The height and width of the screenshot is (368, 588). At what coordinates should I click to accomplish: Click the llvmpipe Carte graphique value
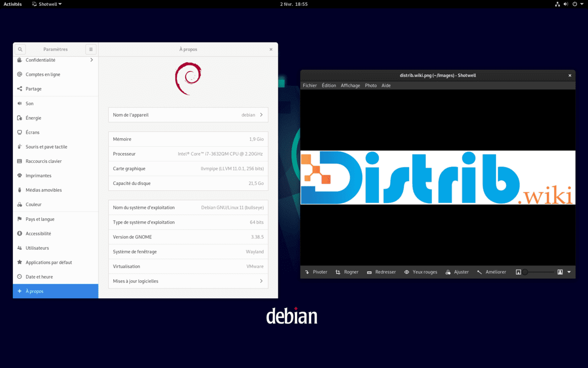click(232, 169)
